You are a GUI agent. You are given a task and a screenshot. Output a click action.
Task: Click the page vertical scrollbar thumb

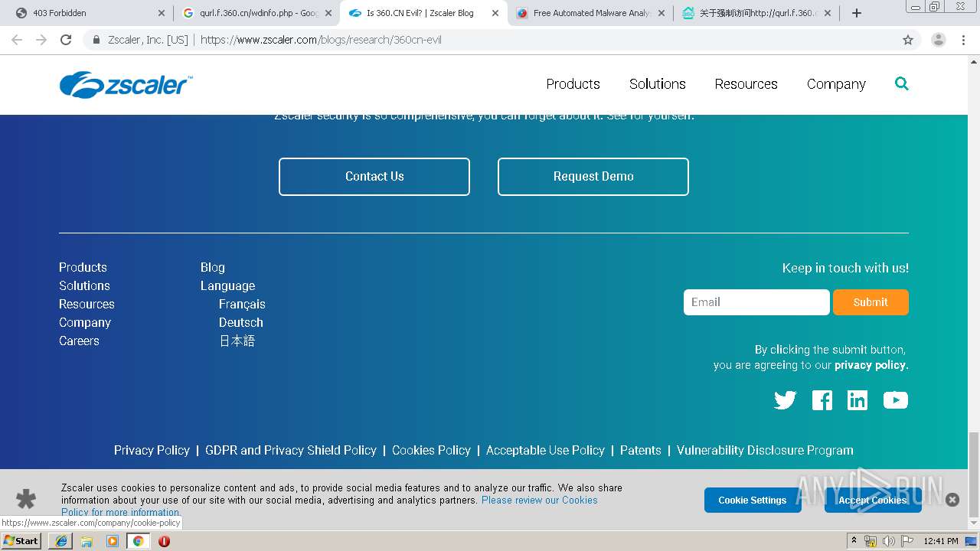pos(973,474)
